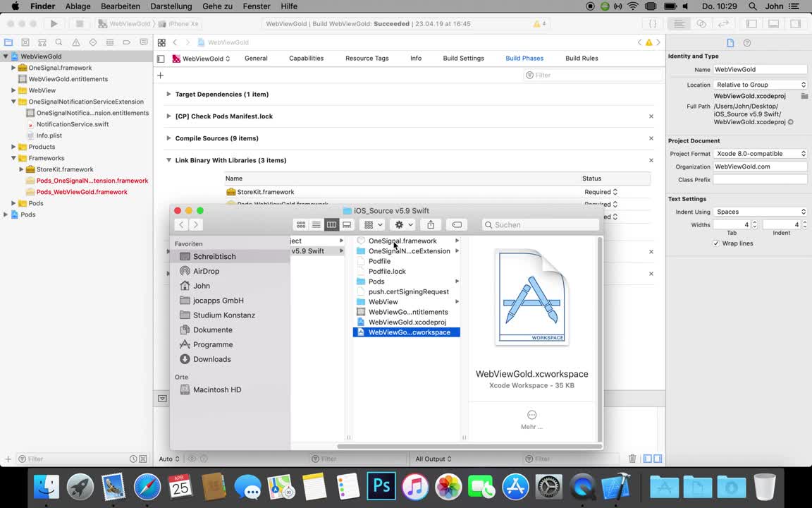This screenshot has height=508, width=812.
Task: Open System Preferences gear in Dock
Action: (548, 486)
